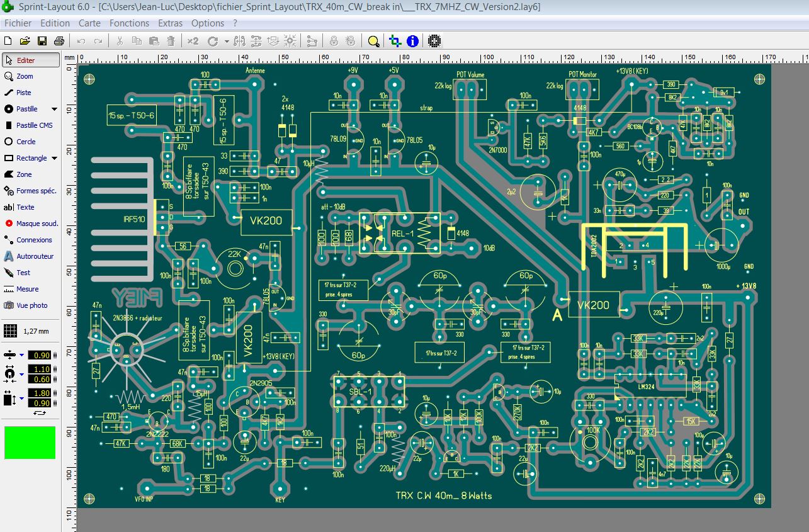Open the Carte menu

89,23
